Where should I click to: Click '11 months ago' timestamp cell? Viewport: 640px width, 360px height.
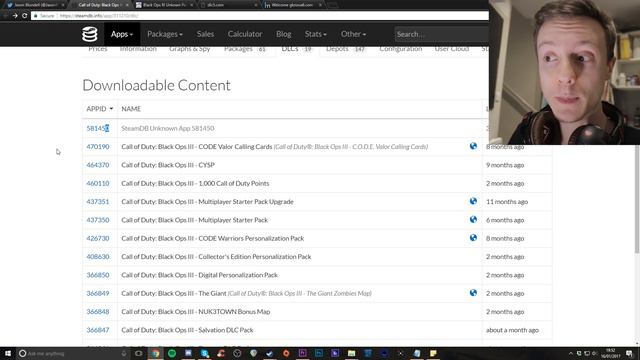coord(507,202)
